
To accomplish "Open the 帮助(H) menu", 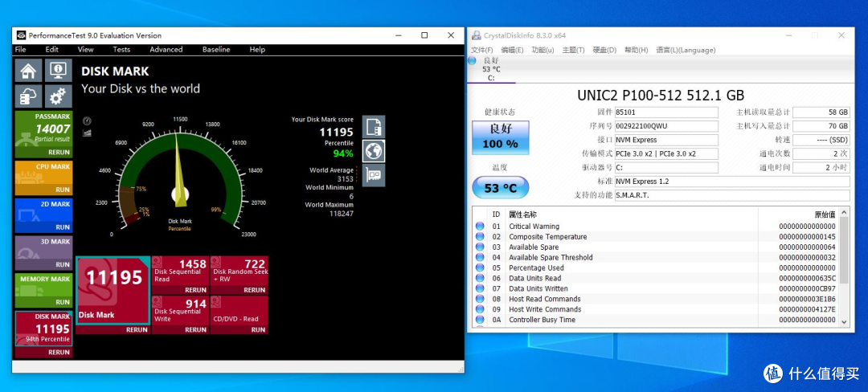I will (637, 51).
